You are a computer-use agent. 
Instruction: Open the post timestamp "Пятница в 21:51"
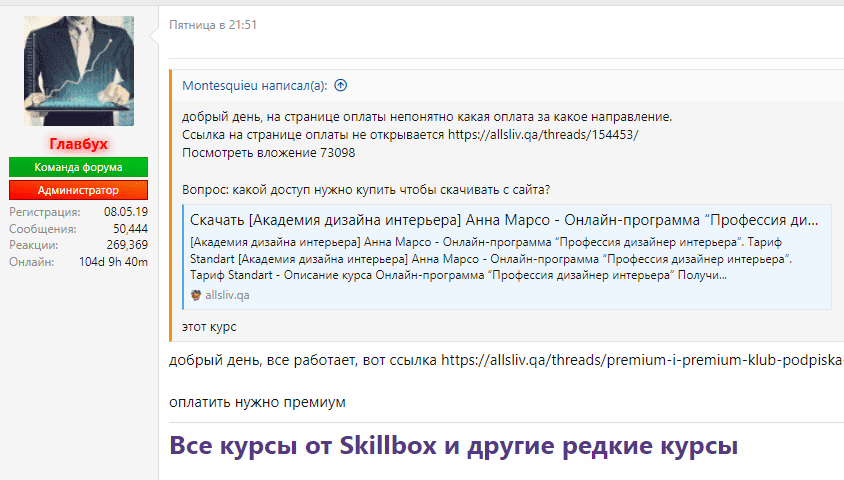pyautogui.click(x=213, y=25)
